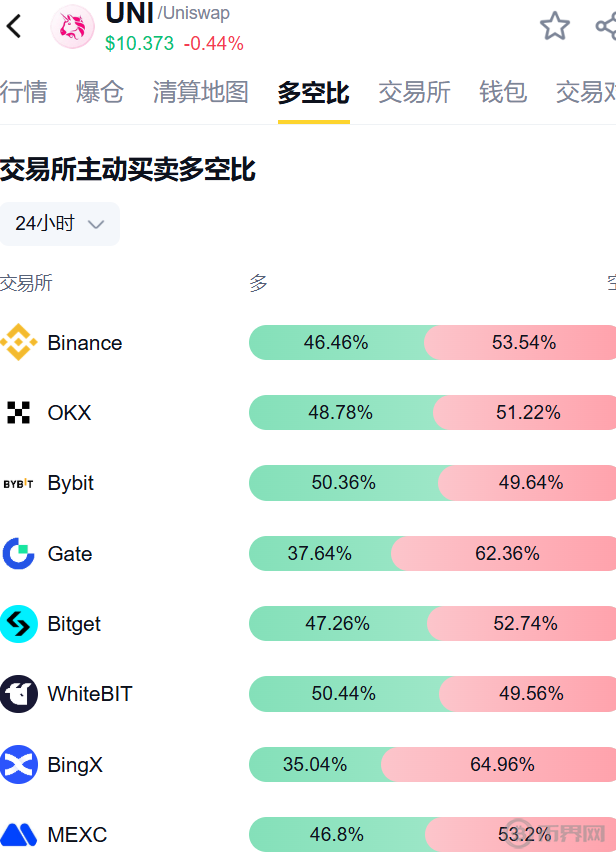The width and height of the screenshot is (616, 861).
Task: Go to the 清算地图 tab
Action: (x=201, y=93)
